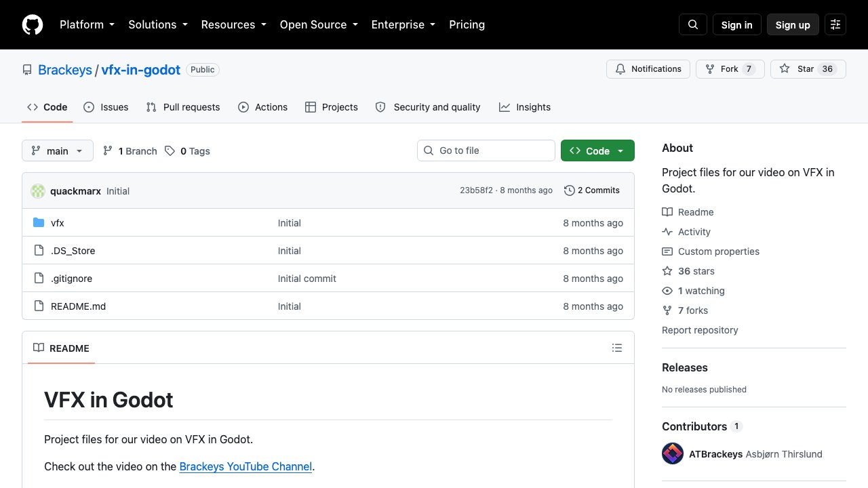Switch to the Code tab
The width and height of the screenshot is (868, 488).
click(x=47, y=107)
